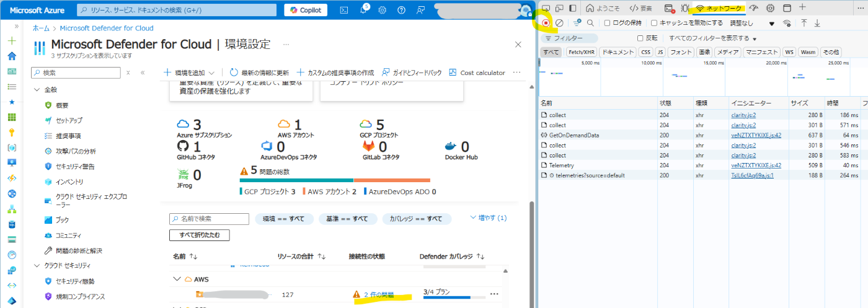Open セットアップ menu item
868x308 pixels.
coord(63,120)
